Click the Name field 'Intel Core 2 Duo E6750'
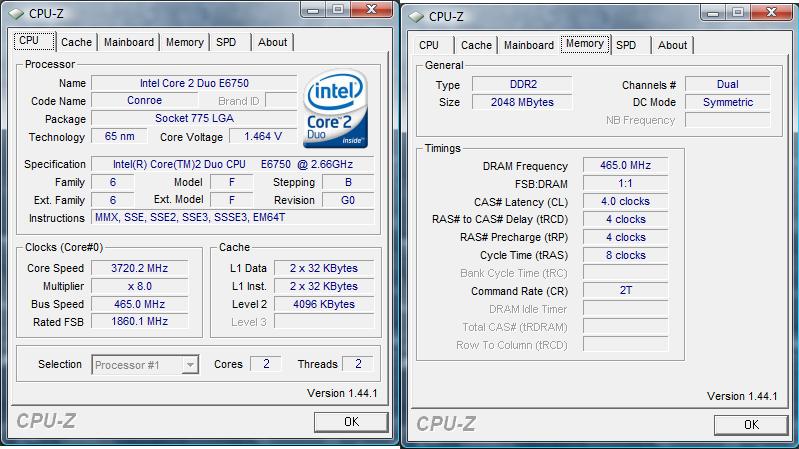799x449 pixels. (194, 83)
